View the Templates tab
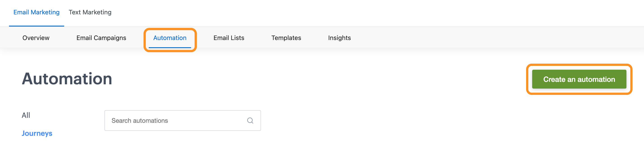The image size is (644, 143). [286, 38]
